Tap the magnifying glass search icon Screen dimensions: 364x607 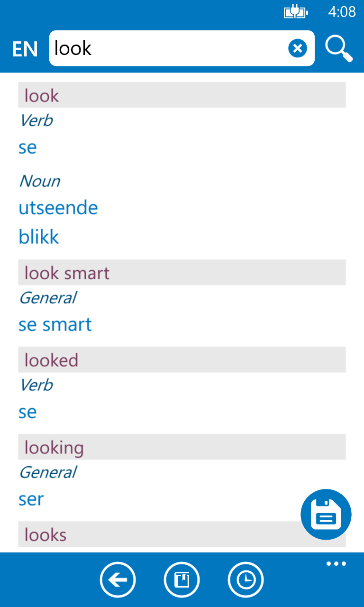pos(339,48)
